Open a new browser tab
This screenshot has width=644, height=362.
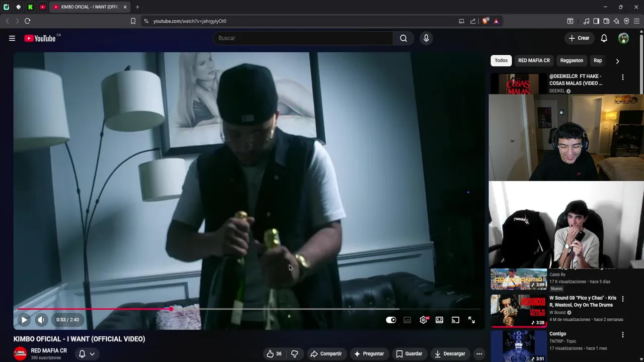[x=137, y=7]
